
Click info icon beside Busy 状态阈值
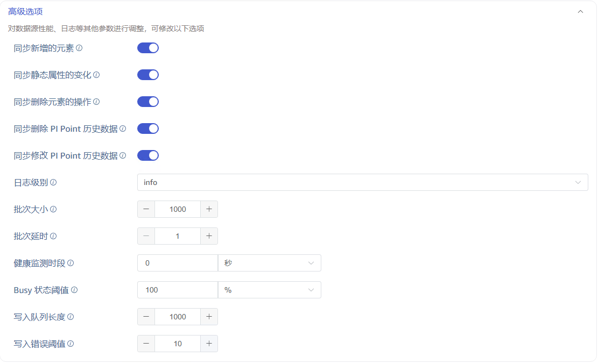74,290
